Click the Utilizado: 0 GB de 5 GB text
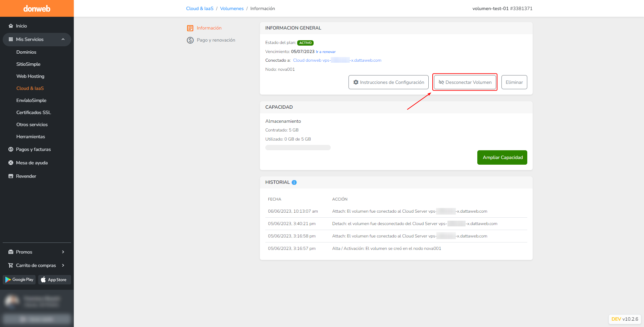Image resolution: width=644 pixels, height=327 pixels. [x=288, y=139]
